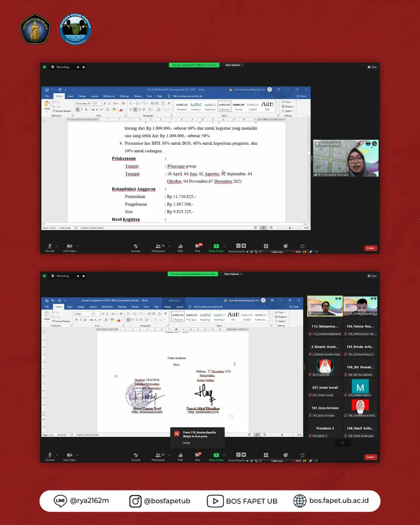Click Tell me what you want to do, BENDAHARA Word

click(x=185, y=96)
